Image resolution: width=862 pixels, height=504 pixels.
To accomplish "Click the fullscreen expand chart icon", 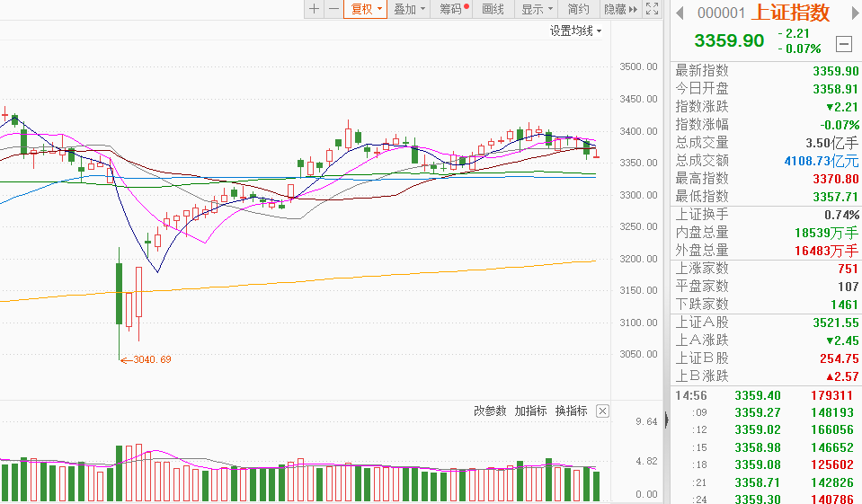I will pos(653,9).
